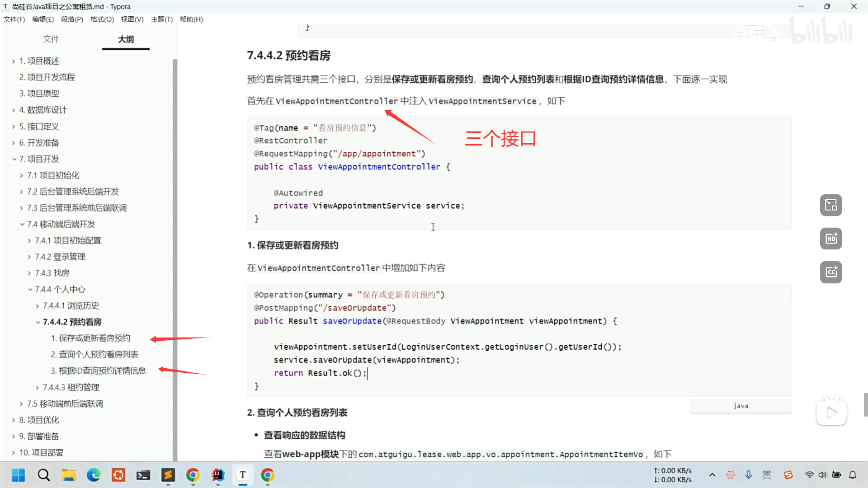Viewport: 868px width, 488px height.
Task: Toggle the volume speaker tray icon
Action: pyautogui.click(x=822, y=475)
